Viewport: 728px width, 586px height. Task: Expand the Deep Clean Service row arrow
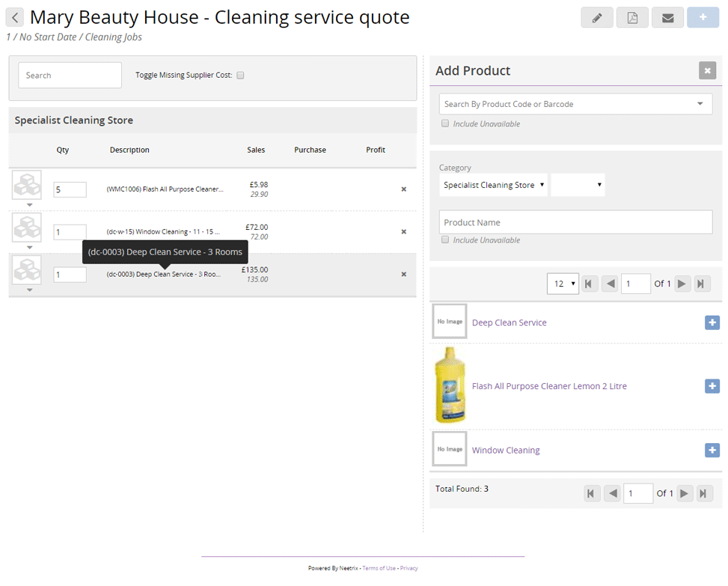(30, 290)
